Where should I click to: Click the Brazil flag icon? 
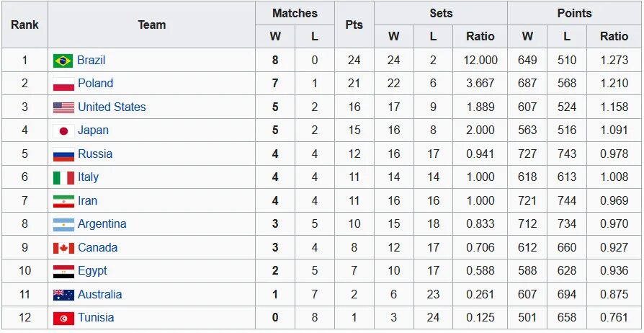tap(63, 61)
